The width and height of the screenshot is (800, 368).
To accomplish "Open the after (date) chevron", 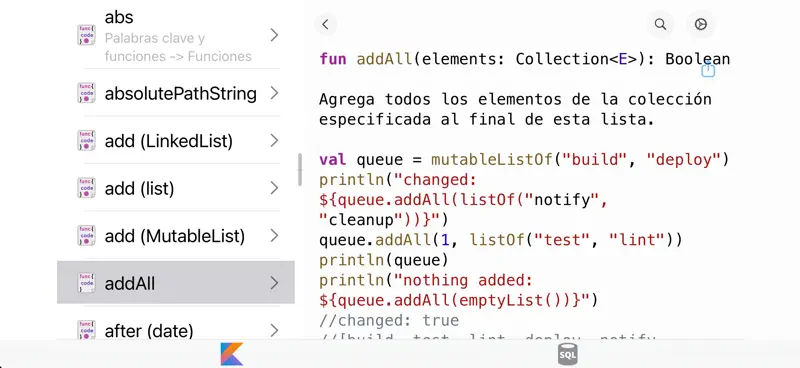I will [274, 330].
